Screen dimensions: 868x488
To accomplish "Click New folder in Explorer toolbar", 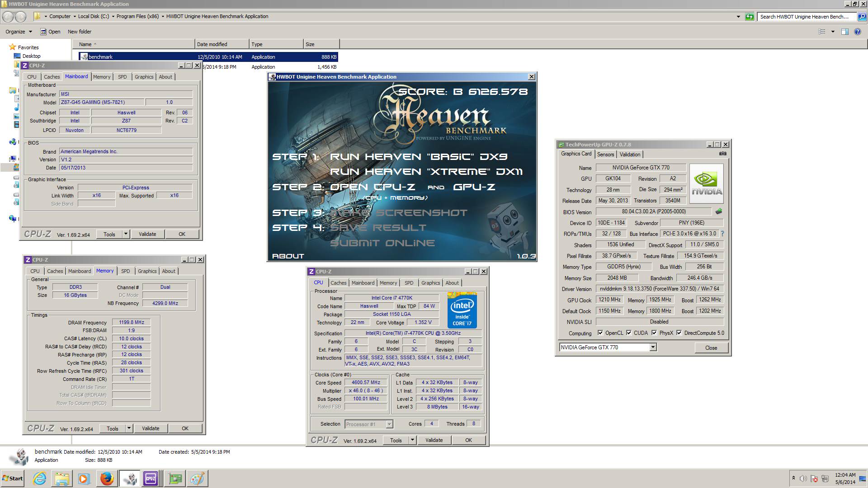I will click(x=80, y=32).
